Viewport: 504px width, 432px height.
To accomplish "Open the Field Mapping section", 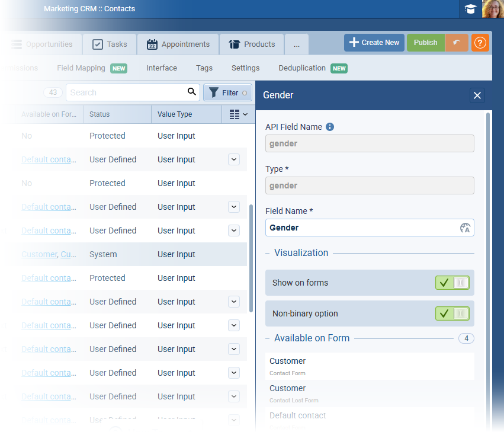I will 80,68.
